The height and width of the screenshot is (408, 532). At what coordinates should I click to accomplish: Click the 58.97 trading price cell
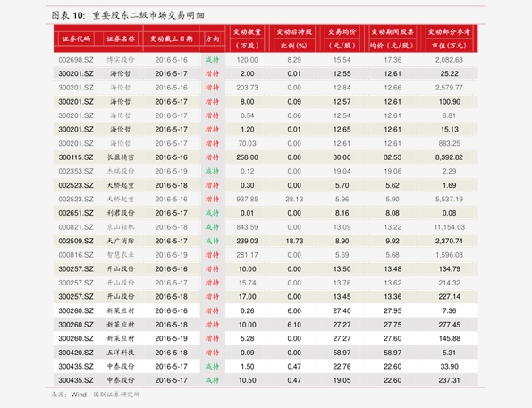[x=342, y=353]
